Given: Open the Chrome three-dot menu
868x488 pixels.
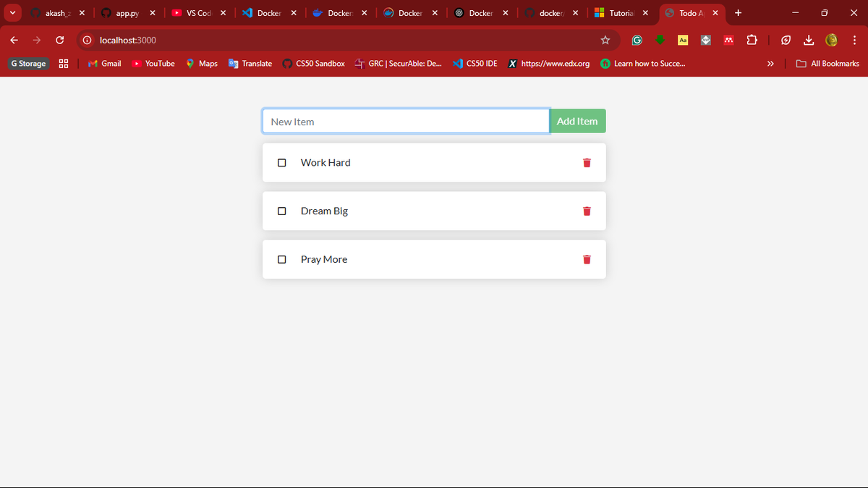Looking at the screenshot, I should (x=854, y=40).
